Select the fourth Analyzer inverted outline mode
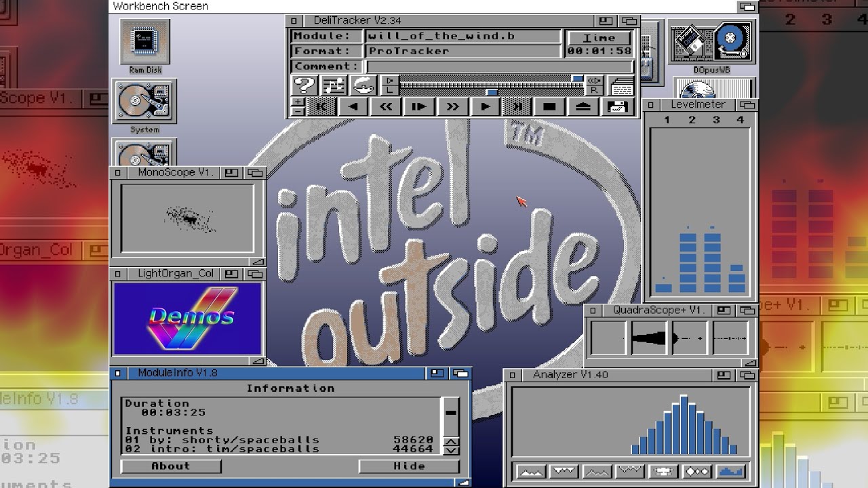Screen dimensions: 868x488 pyautogui.click(x=631, y=471)
